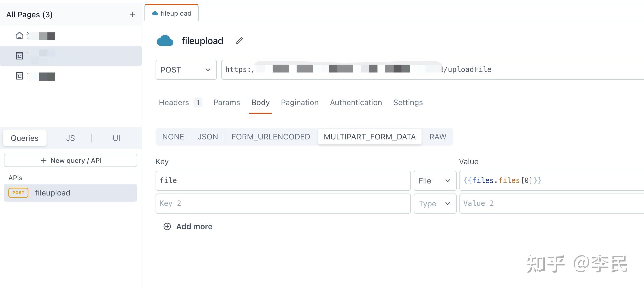Click the circled plus Add more icon

[167, 226]
